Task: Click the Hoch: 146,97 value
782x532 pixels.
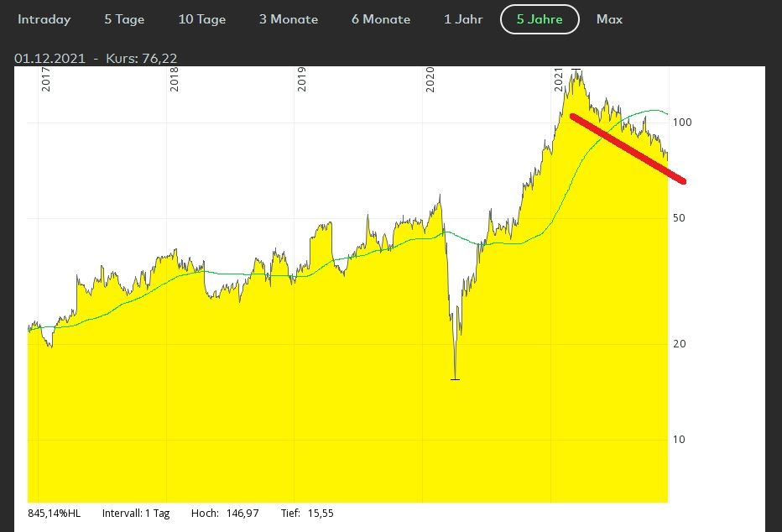Action: (225, 513)
